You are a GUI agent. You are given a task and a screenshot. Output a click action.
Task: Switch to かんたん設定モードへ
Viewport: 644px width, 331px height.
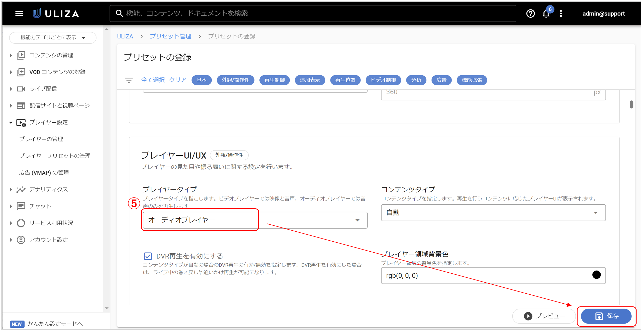(55, 324)
